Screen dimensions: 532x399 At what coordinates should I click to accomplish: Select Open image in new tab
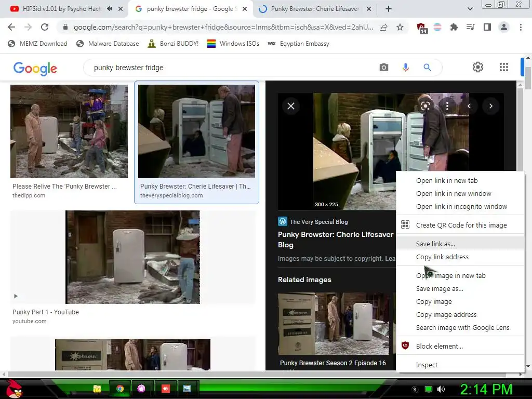click(x=460, y=275)
